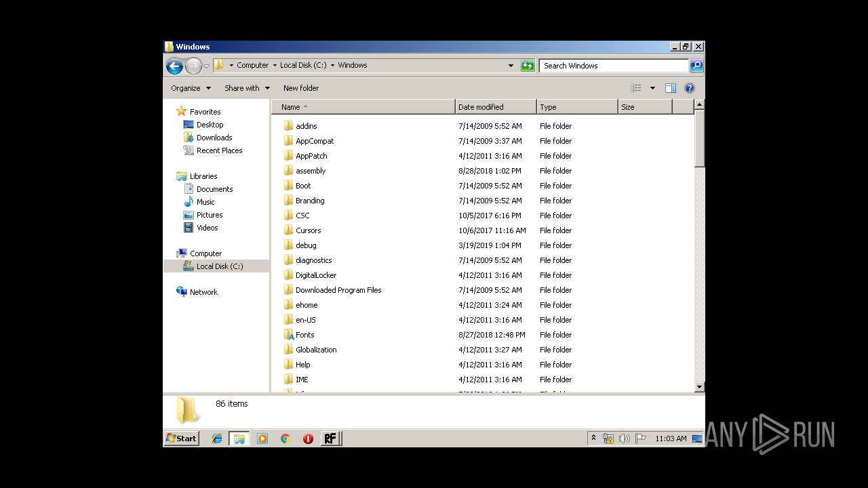Open the Organize menu
The height and width of the screenshot is (488, 868).
point(191,88)
